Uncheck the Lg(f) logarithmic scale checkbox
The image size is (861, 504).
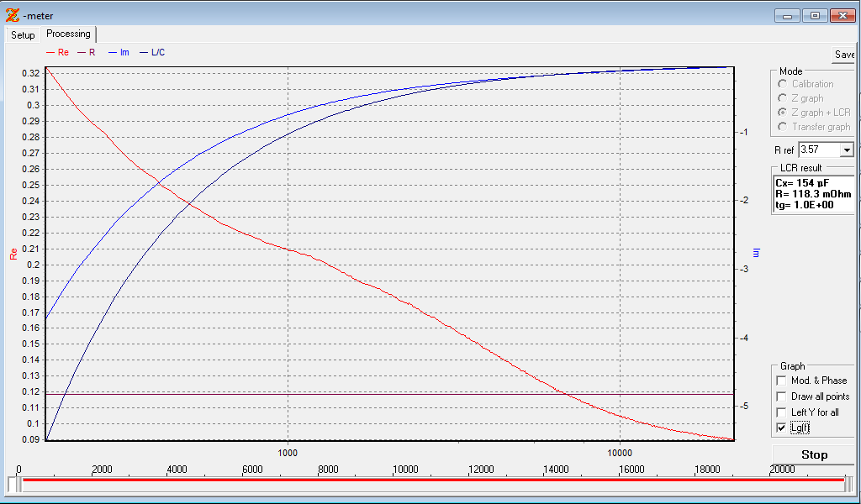(782, 428)
